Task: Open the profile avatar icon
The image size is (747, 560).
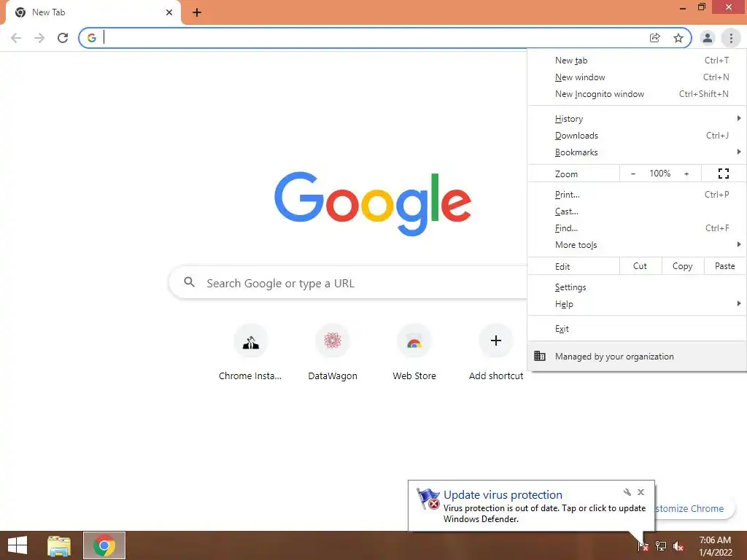Action: [x=708, y=38]
